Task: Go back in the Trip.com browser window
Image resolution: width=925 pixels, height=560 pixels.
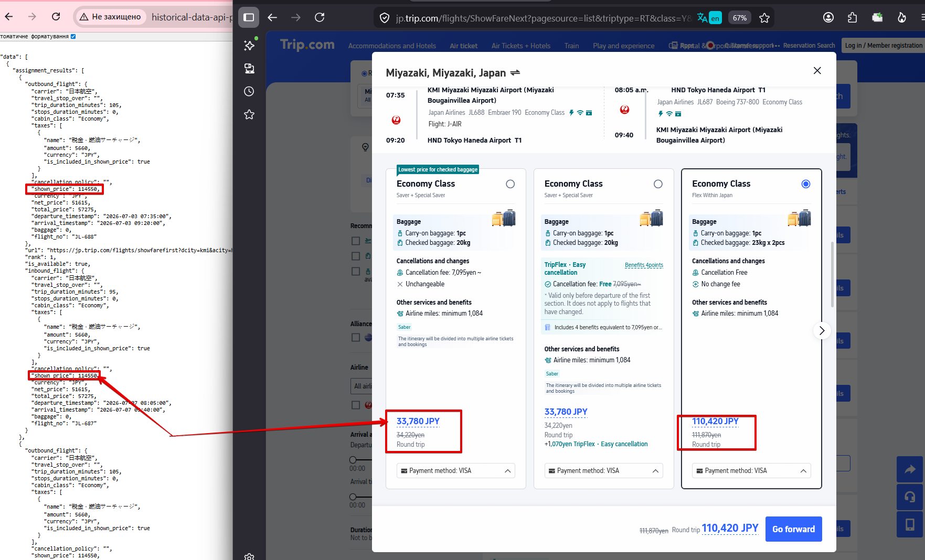Action: pos(272,17)
